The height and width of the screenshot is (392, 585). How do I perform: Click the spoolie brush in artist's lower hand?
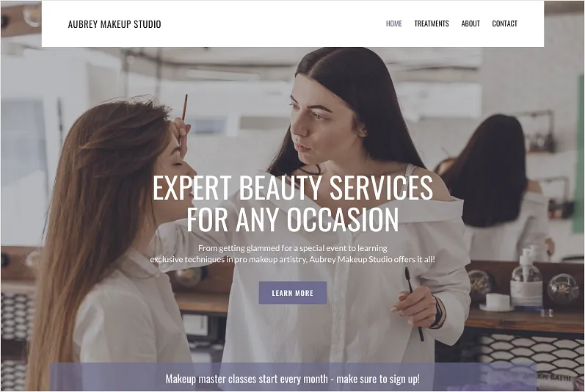[414, 303]
